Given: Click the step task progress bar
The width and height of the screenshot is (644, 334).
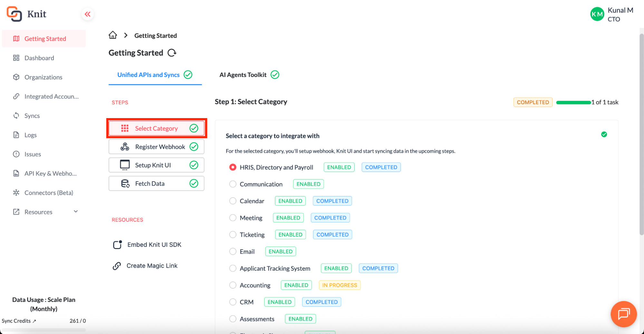Looking at the screenshot, I should click(574, 102).
